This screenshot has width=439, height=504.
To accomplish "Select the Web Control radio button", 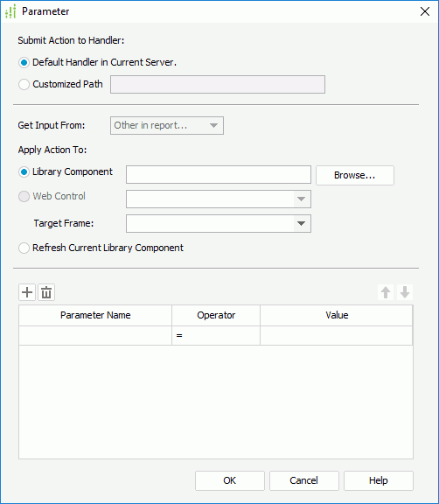I will [x=24, y=196].
